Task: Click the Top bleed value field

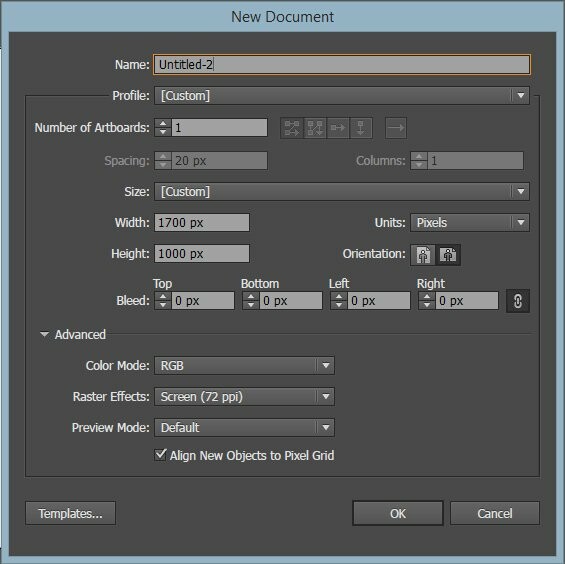Action: click(x=203, y=301)
